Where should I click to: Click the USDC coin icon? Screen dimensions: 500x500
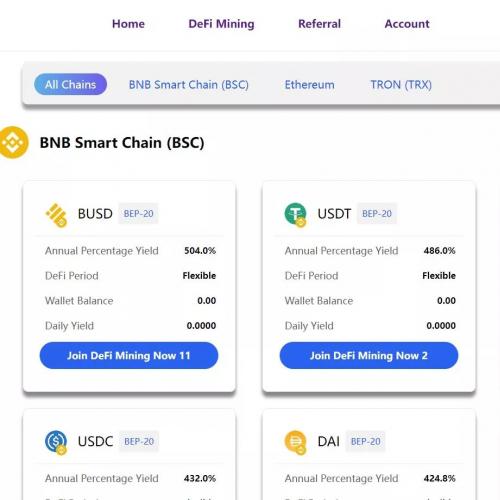coord(56,442)
